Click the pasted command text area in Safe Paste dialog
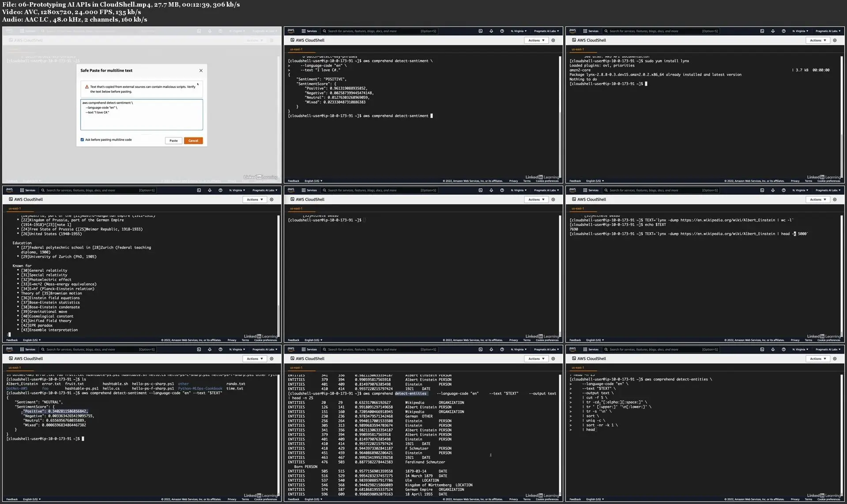Image resolution: width=847 pixels, height=504 pixels. click(142, 115)
